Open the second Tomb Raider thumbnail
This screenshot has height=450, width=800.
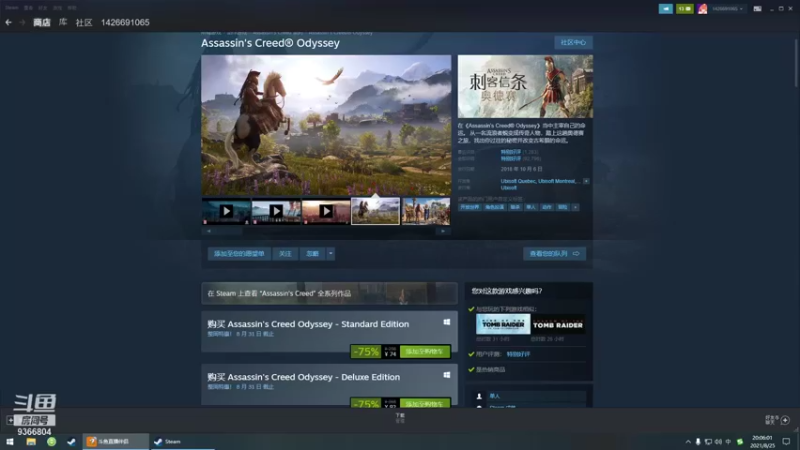(558, 324)
